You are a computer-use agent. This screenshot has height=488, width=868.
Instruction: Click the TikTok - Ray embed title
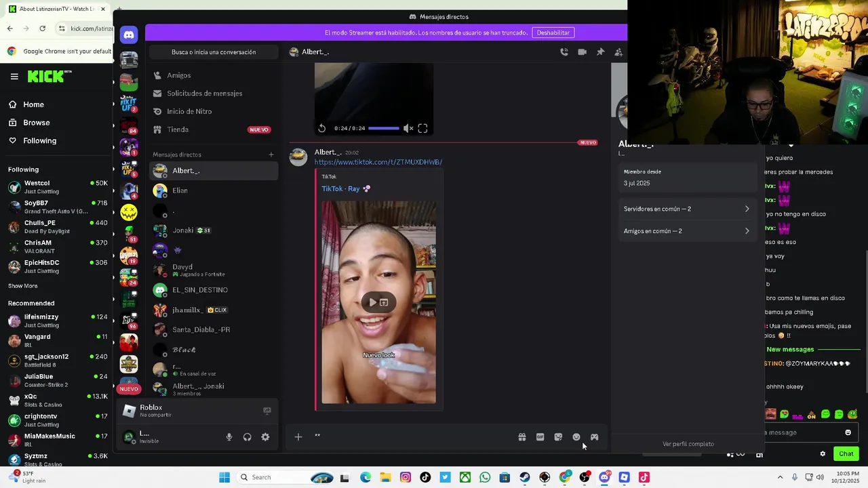(x=340, y=188)
